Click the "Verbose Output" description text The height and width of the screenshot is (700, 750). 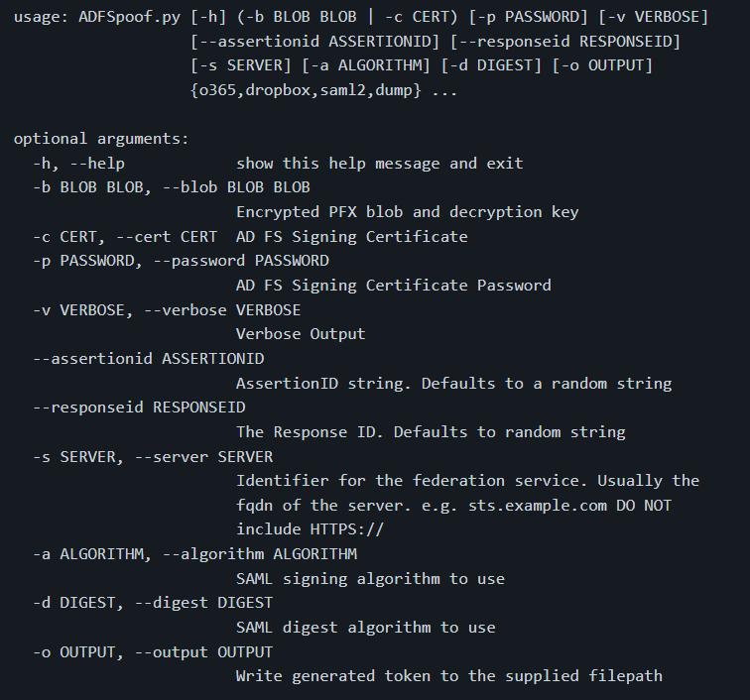coord(301,334)
